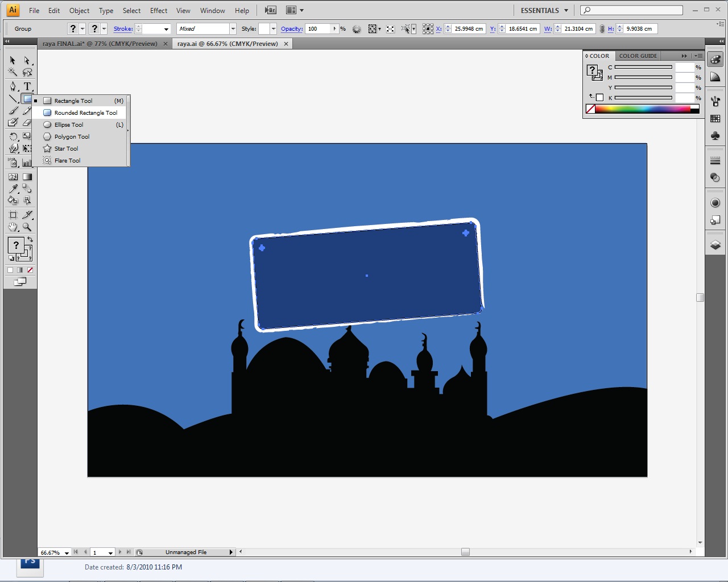Select the Magic Wand tool
The width and height of the screenshot is (728, 582).
[x=13, y=71]
